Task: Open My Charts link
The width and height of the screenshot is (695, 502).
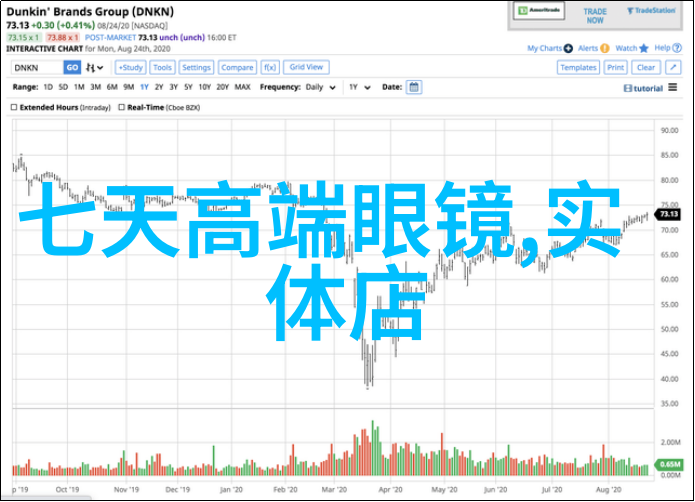Action: point(550,48)
